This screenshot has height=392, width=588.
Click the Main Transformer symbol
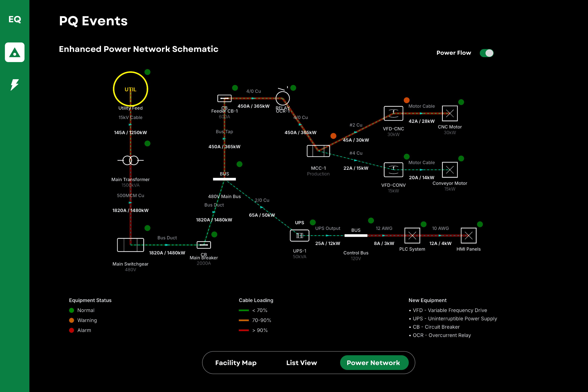pos(130,160)
